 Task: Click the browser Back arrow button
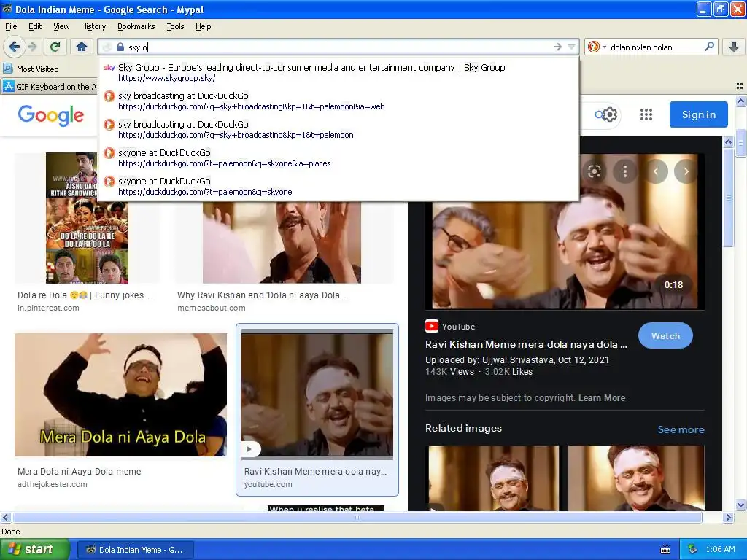[x=14, y=47]
